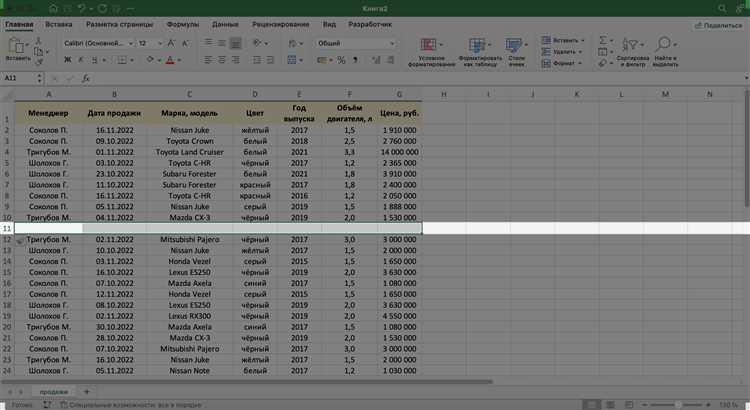Click the Home icon in title bar

pos(53,9)
